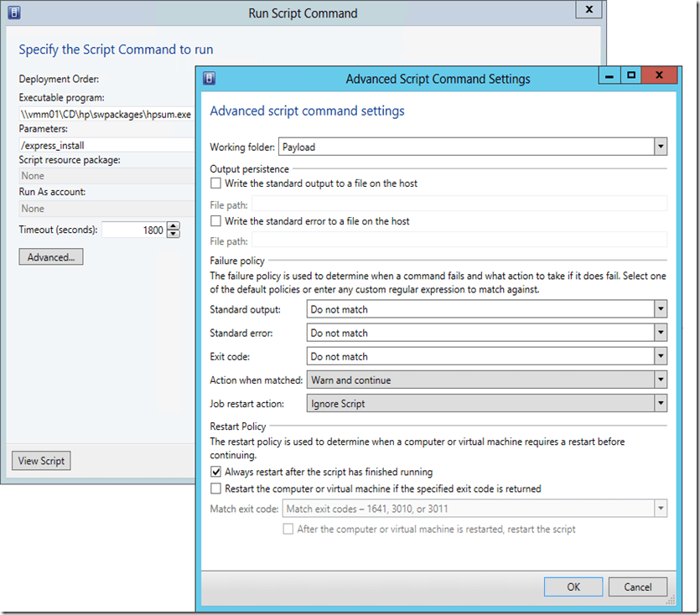
Task: Click into the Parameters text field
Action: pos(105,145)
